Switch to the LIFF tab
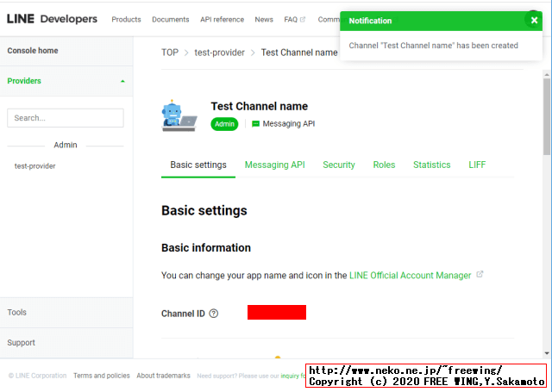Screen dimensions: 552x392 (x=477, y=165)
